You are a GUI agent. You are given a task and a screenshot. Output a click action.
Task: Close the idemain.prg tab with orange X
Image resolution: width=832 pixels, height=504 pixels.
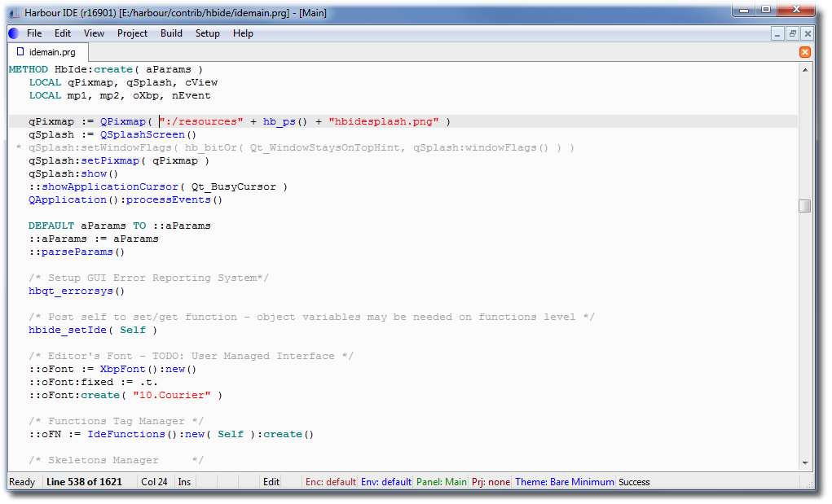pyautogui.click(x=805, y=52)
